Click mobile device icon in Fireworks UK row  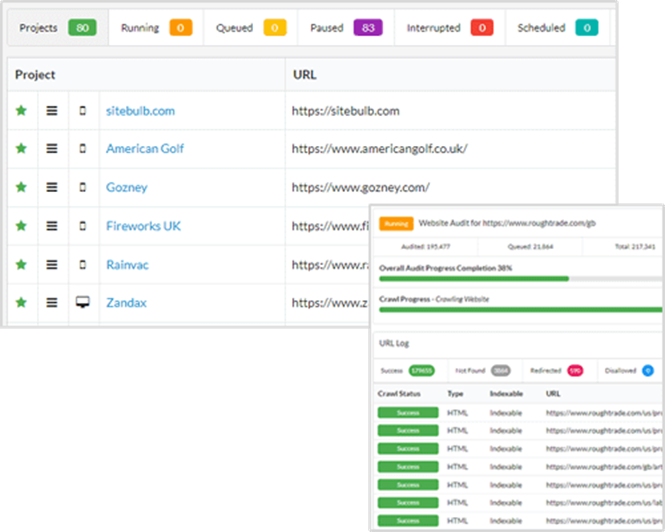83,226
